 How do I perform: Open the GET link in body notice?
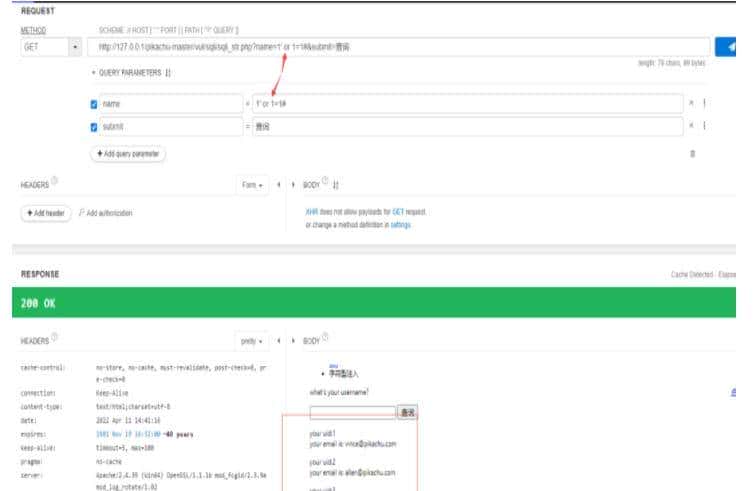point(398,212)
